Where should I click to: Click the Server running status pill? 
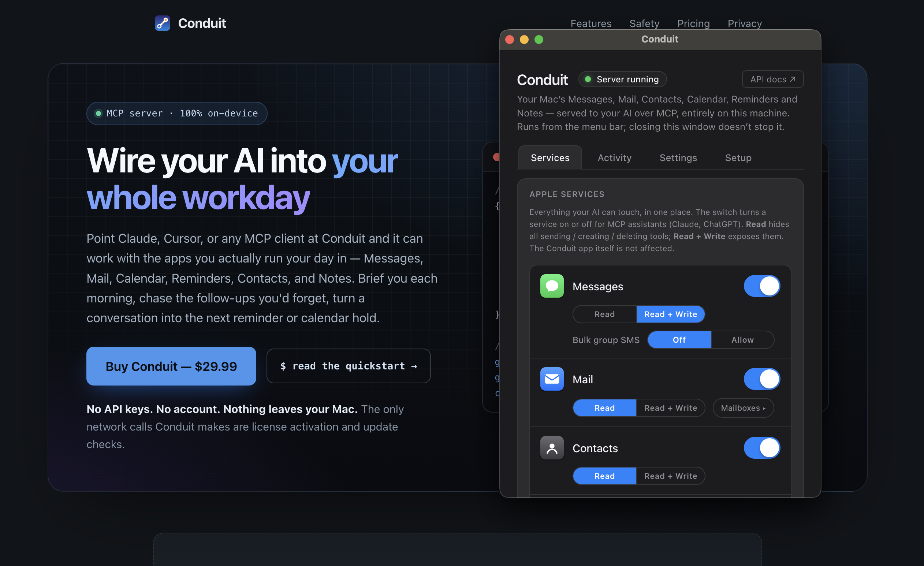(x=622, y=79)
